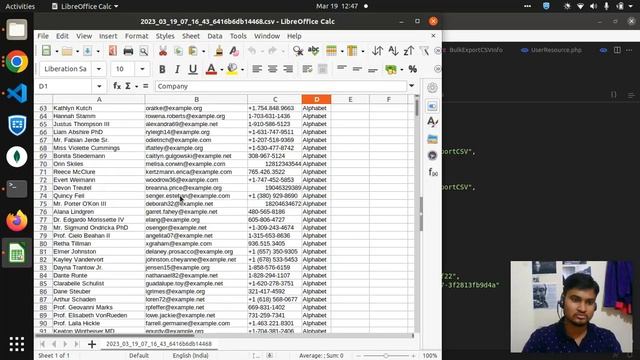Viewport: 640px width, 360px height.
Task: Open the Data menu
Action: [x=215, y=36]
